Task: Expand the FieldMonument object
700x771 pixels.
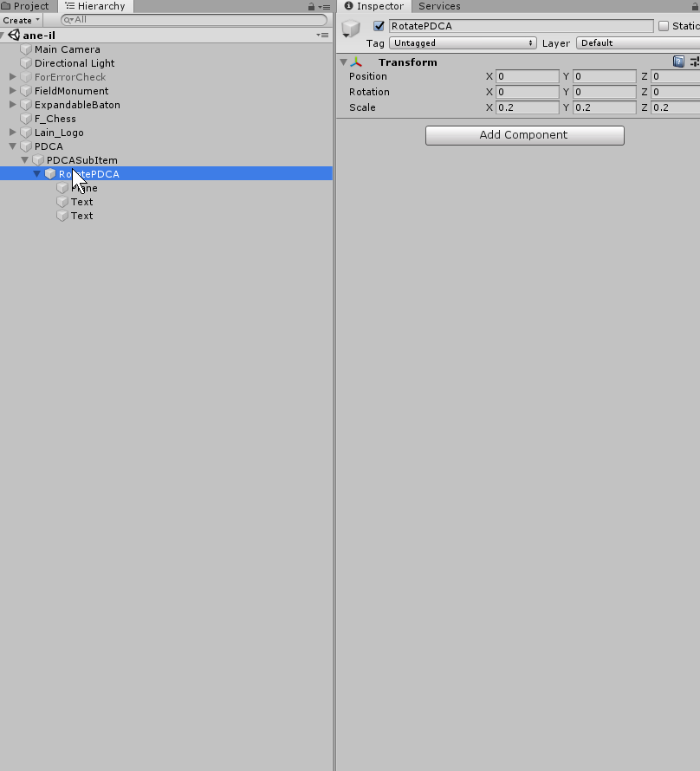Action: tap(13, 90)
